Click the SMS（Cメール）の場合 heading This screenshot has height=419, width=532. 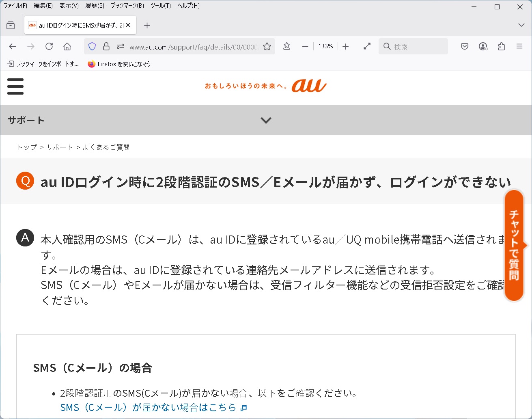[x=93, y=368]
